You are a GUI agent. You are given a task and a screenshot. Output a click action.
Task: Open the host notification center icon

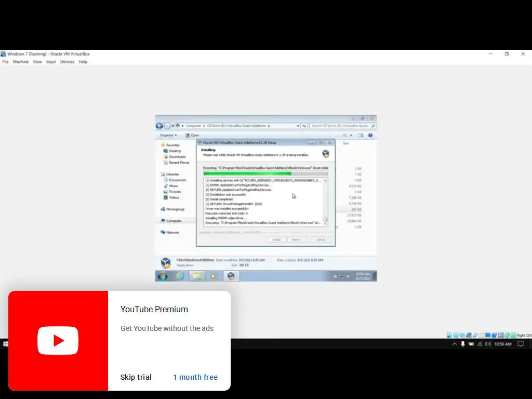[521, 344]
